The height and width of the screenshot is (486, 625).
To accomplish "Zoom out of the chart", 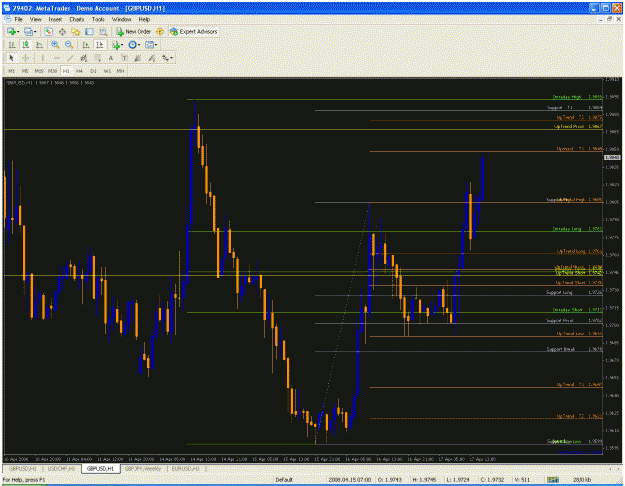I will [69, 45].
